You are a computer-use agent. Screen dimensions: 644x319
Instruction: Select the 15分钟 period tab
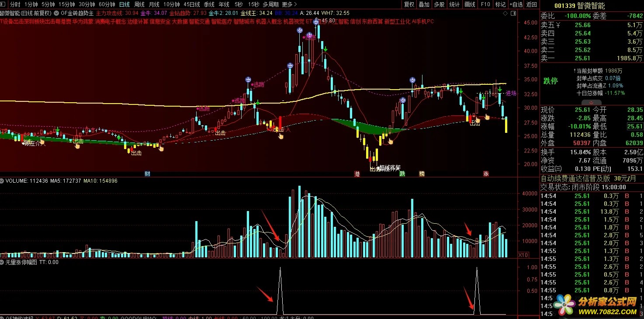point(66,4)
